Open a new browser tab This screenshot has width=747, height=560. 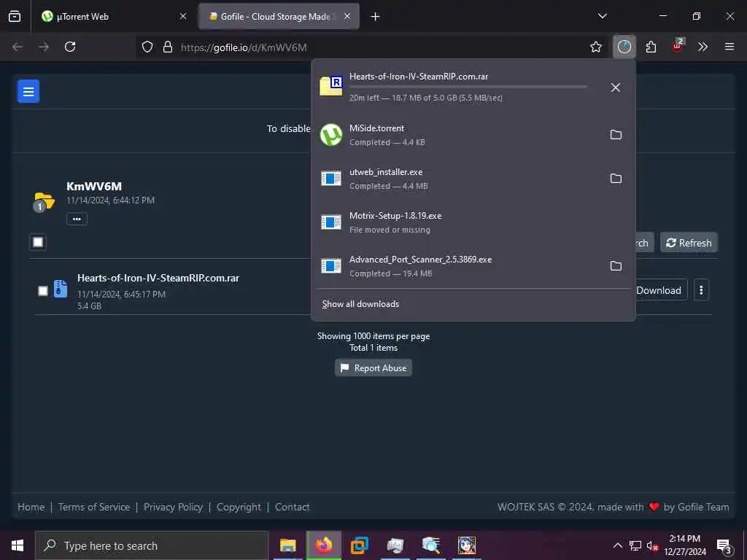376,17
